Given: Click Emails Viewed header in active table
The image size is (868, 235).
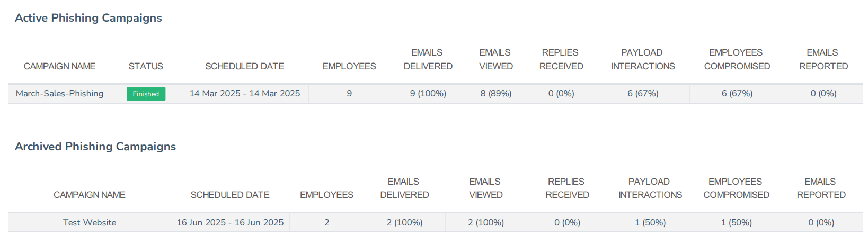Looking at the screenshot, I should pos(495,59).
